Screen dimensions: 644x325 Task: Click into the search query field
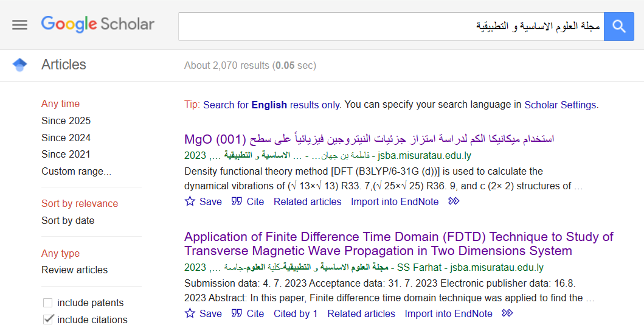tap(389, 26)
